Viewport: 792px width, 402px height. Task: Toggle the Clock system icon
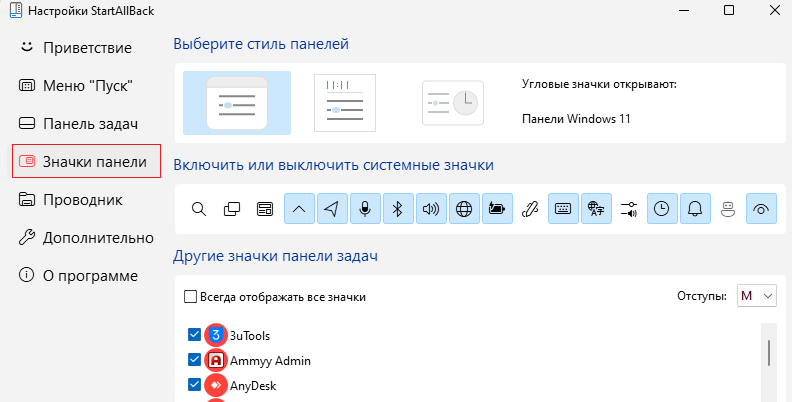[x=662, y=209]
